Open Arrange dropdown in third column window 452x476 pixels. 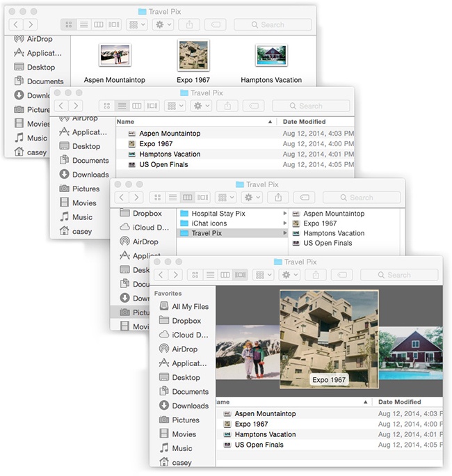(225, 198)
